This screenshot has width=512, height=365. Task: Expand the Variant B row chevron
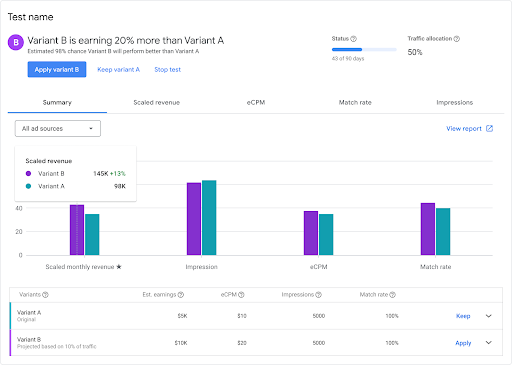click(x=489, y=343)
